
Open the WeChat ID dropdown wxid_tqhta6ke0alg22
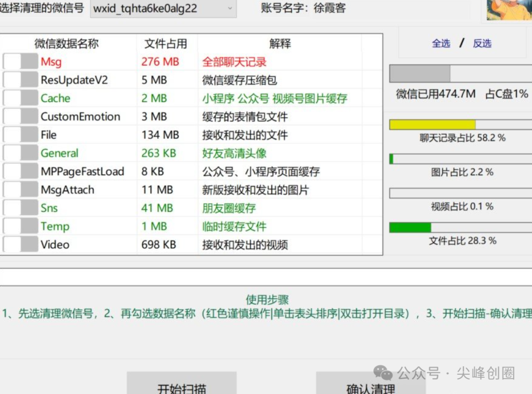tap(163, 8)
